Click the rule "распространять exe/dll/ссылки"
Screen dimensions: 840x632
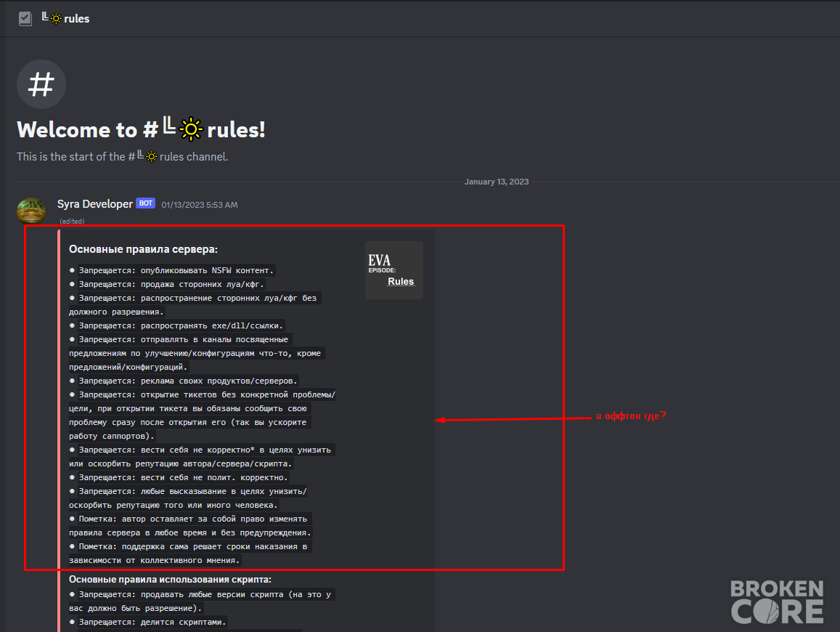[176, 325]
